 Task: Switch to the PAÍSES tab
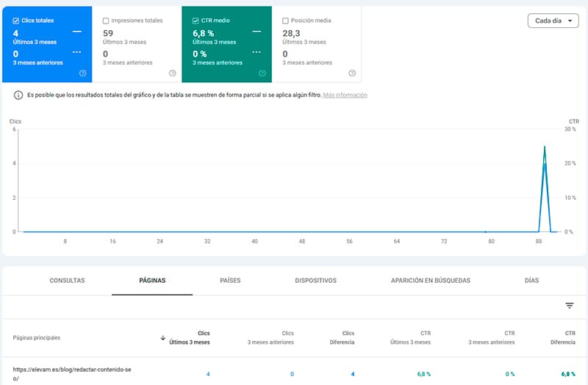pyautogui.click(x=230, y=281)
